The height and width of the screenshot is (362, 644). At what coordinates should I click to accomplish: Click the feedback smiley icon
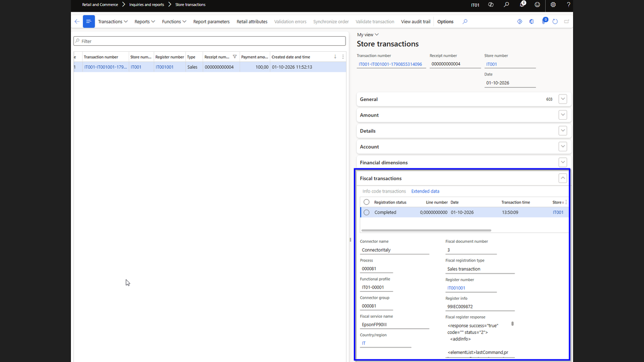537,5
